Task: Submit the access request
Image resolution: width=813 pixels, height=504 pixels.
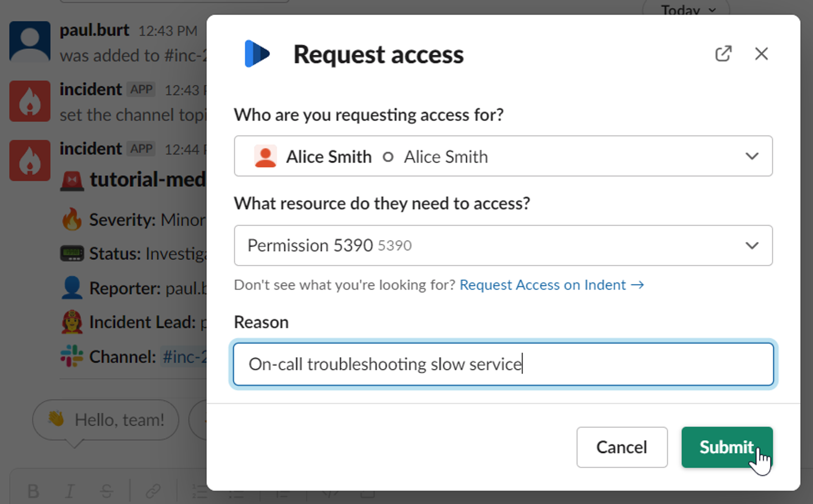Action: (x=726, y=447)
